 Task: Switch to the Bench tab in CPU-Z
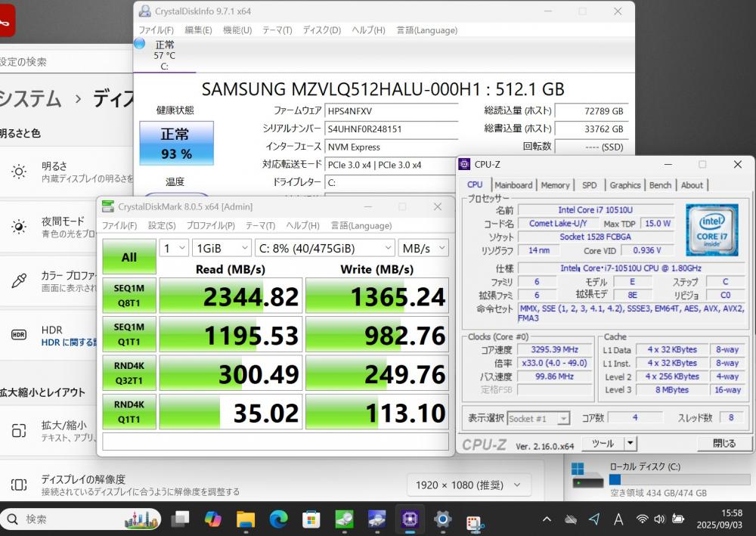point(660,185)
